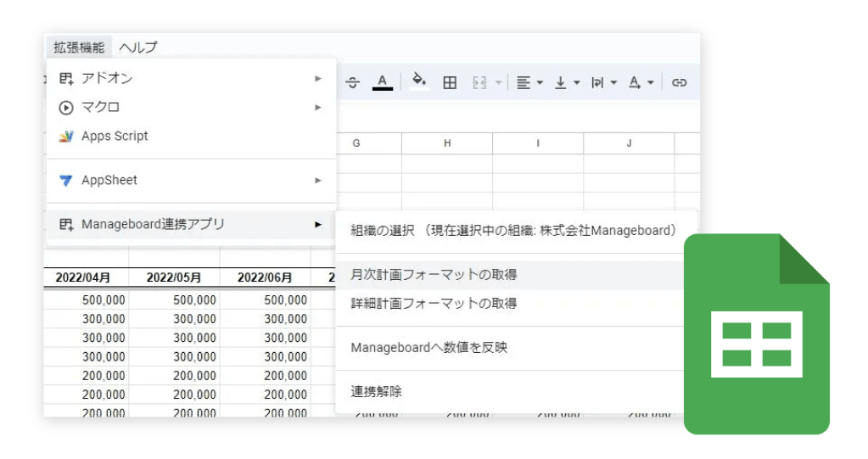This screenshot has width=868, height=459.
Task: Click the insert link icon
Action: pos(680,83)
